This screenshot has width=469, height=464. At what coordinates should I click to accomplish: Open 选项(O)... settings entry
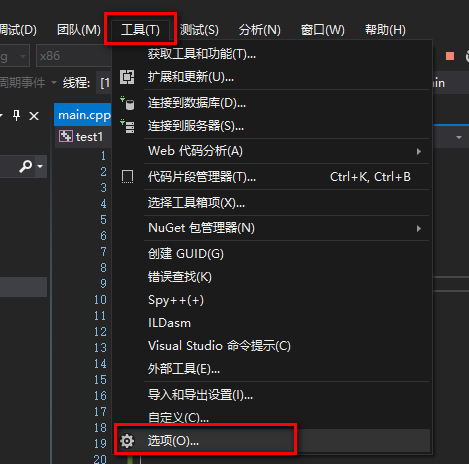272,441
